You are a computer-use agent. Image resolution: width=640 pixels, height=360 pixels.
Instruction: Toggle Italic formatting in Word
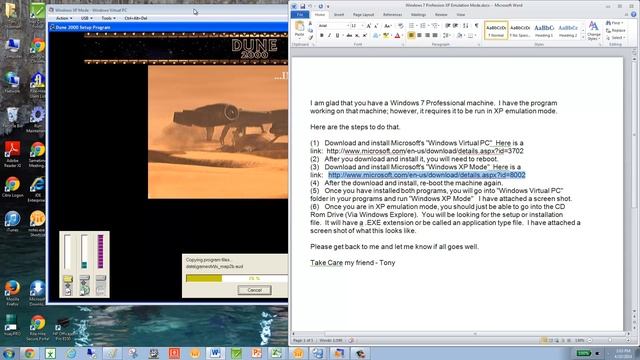(329, 36)
